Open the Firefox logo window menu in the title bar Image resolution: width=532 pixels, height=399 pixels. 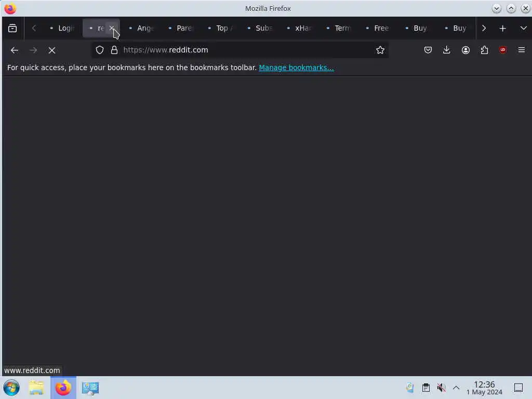[10, 8]
